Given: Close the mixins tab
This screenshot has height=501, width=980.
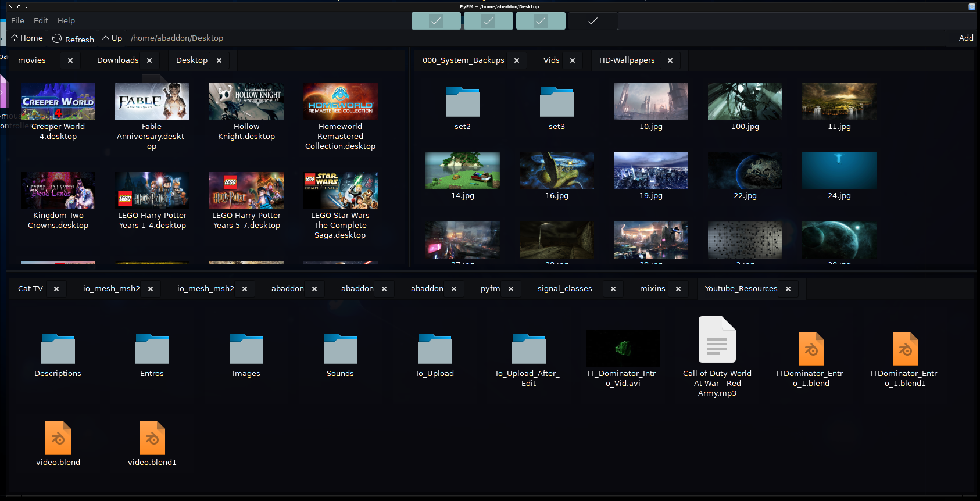Looking at the screenshot, I should (678, 289).
